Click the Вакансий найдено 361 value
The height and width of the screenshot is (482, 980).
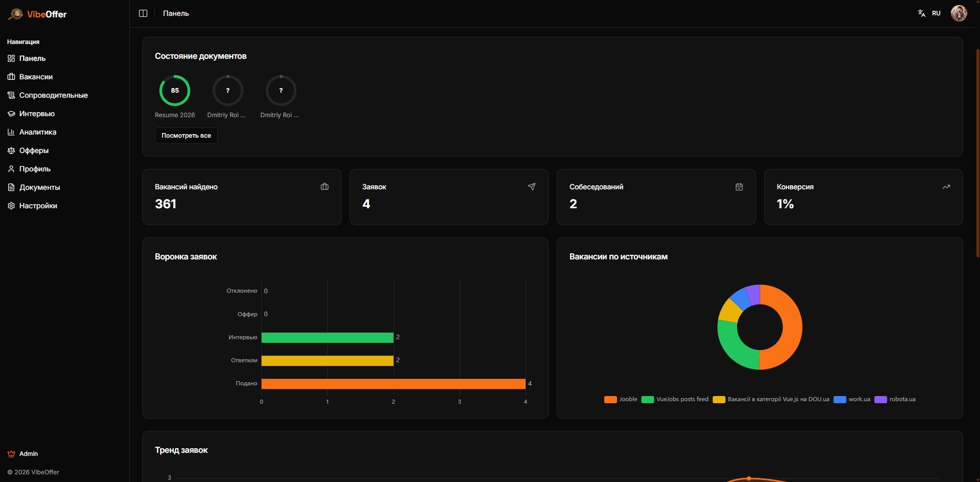pos(166,204)
